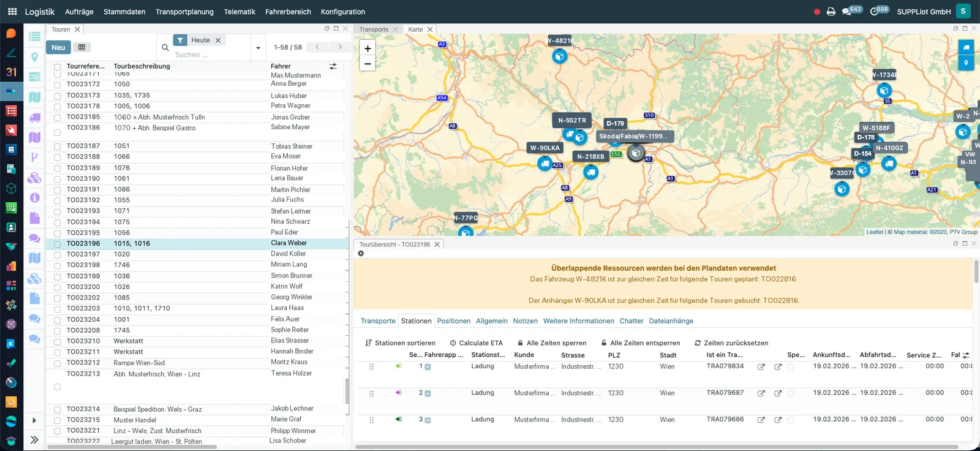Toggle Sperren checkbox for TRA079687 row
Screen dimensions: 980x451
[x=790, y=393]
